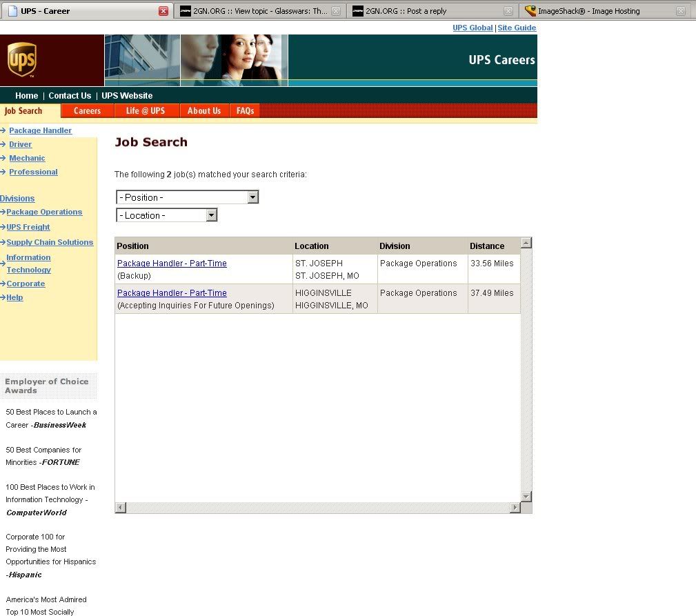Click the UPS shield logo
Image resolution: width=696 pixels, height=616 pixels.
pos(21,60)
